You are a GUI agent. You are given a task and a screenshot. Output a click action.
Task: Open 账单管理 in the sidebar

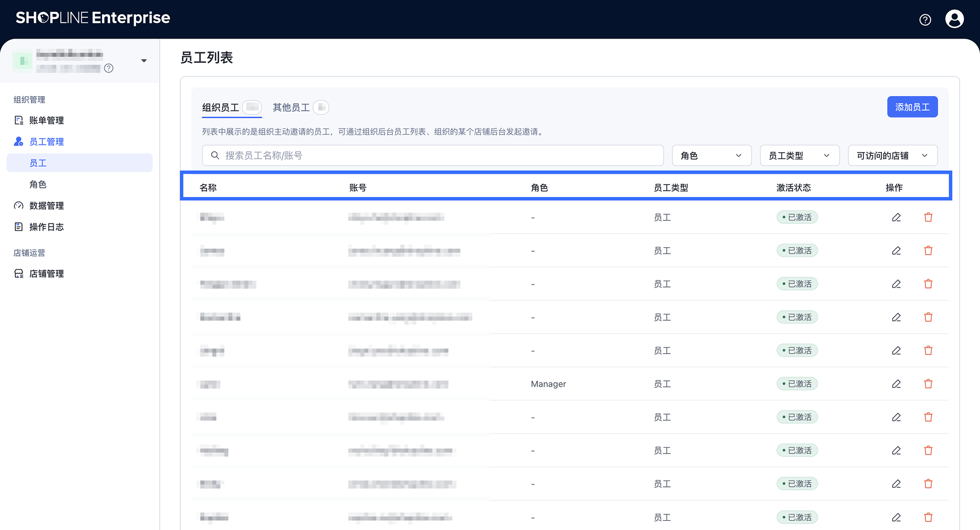[47, 120]
